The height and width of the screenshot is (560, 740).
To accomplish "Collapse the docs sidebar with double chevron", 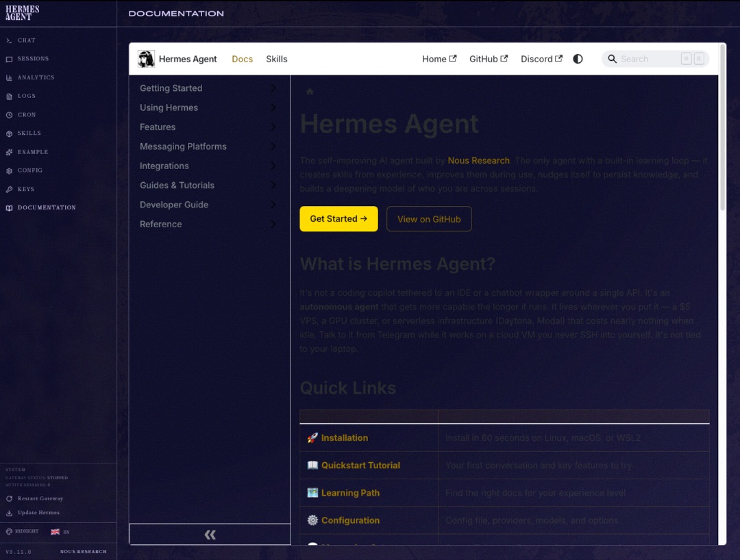I will point(210,535).
